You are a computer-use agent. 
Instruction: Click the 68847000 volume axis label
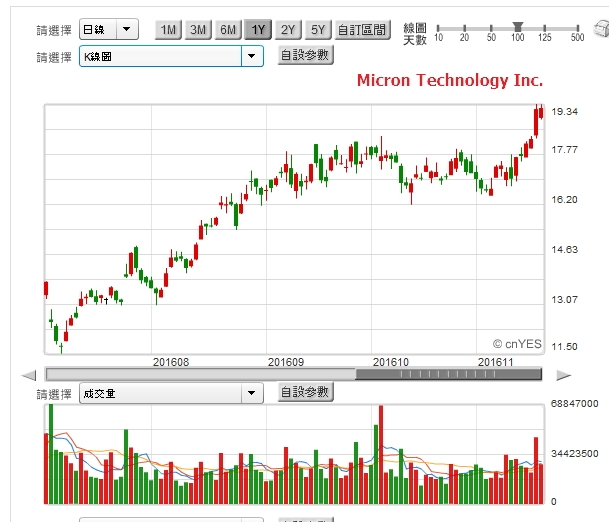tap(574, 404)
